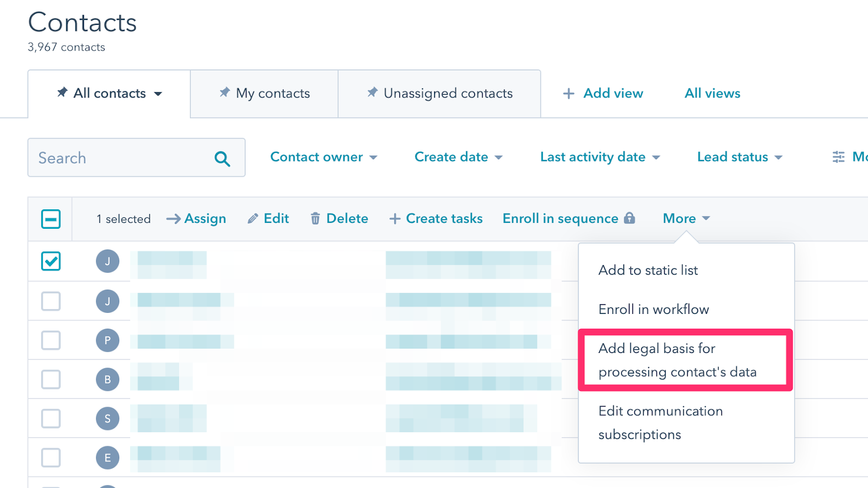Click the Delete bulk action button

tap(339, 219)
